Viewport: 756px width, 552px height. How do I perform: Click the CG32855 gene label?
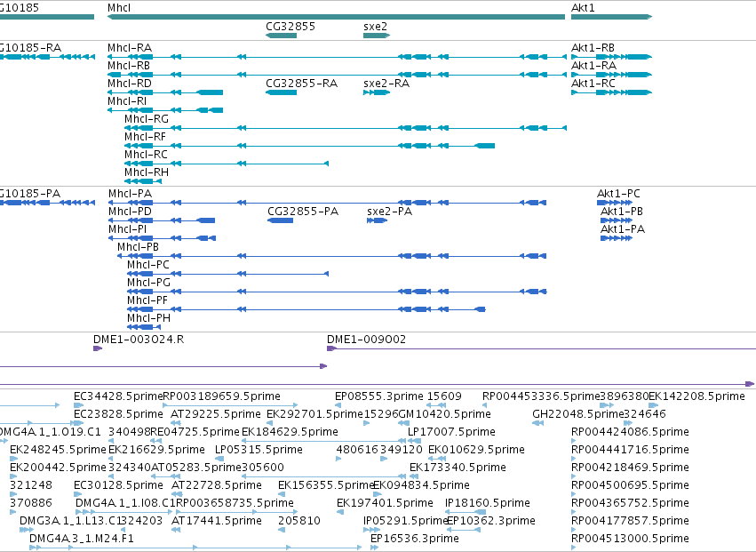290,27
